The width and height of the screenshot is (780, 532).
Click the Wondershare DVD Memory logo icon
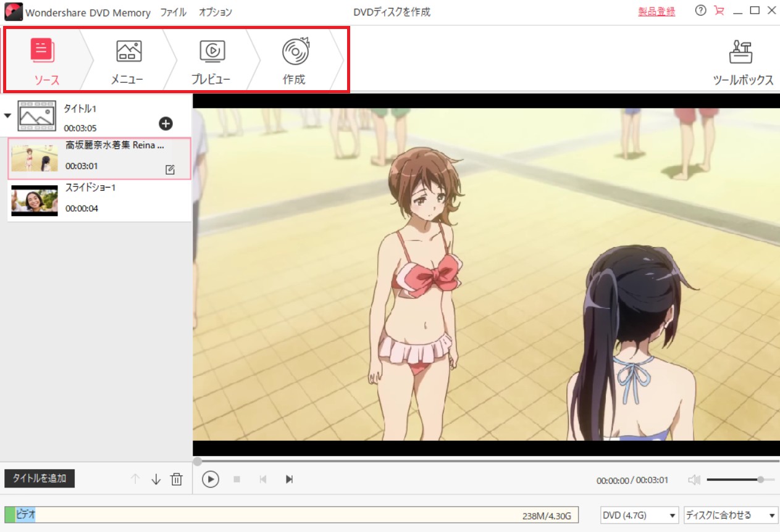(x=13, y=12)
